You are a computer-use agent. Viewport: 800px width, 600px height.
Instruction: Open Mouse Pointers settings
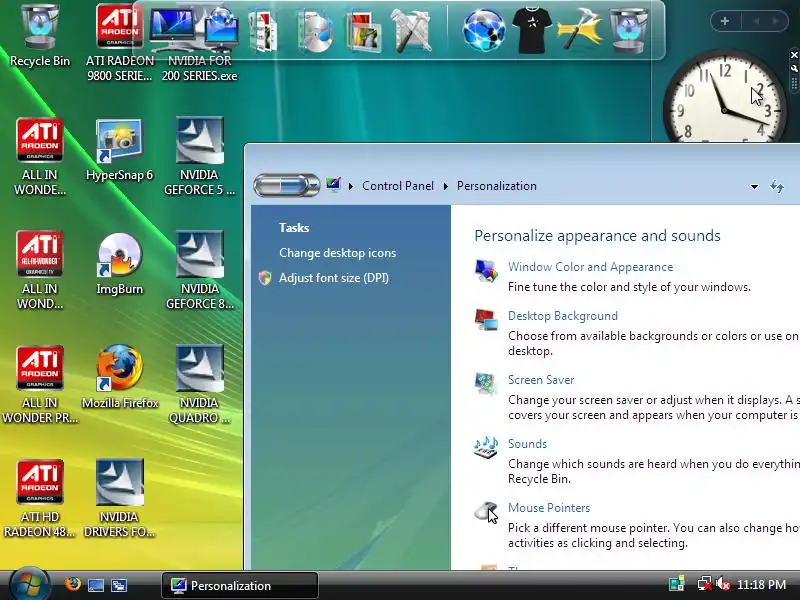[549, 508]
